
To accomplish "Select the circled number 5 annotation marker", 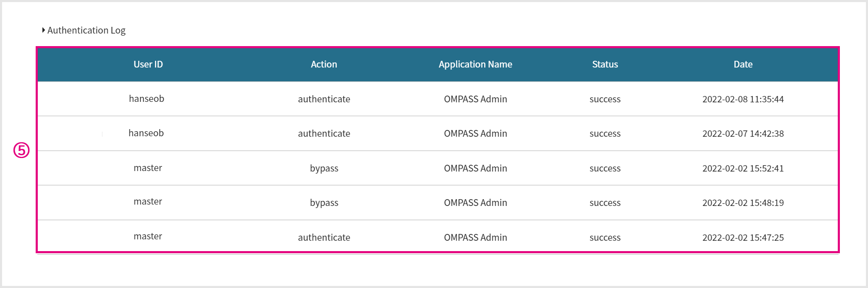I will point(21,150).
